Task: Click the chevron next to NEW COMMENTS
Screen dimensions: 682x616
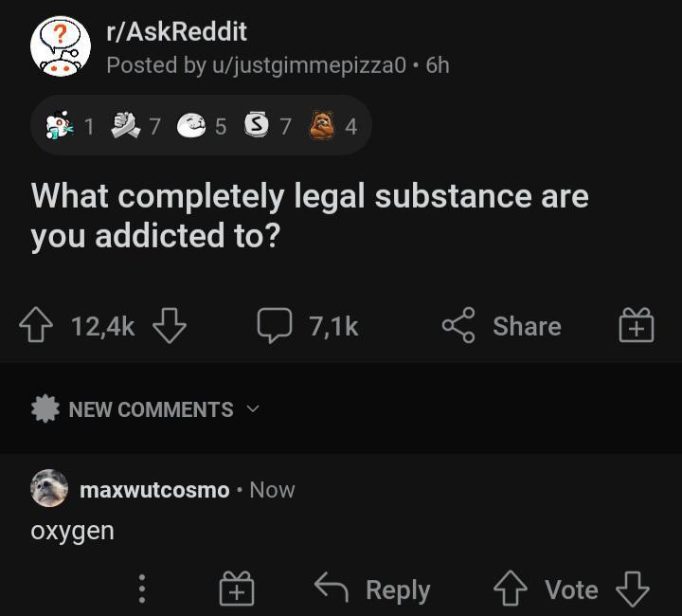Action: pyautogui.click(x=253, y=408)
